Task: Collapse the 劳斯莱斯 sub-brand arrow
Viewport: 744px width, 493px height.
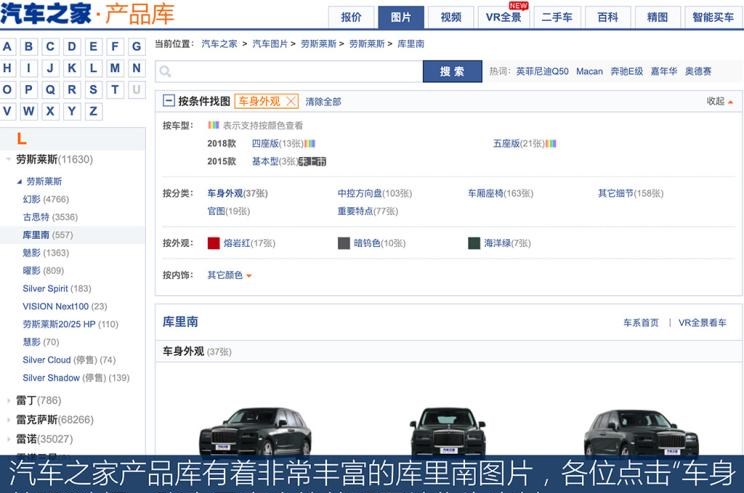Action: click(19, 181)
